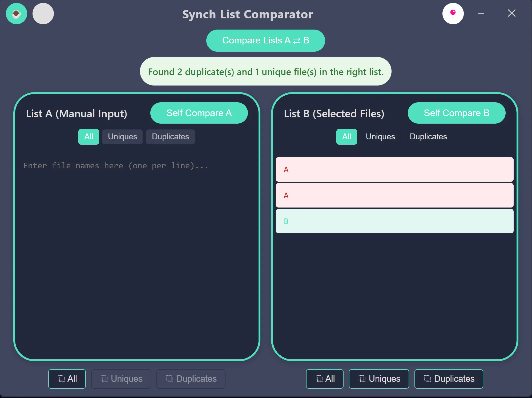This screenshot has width=532, height=398.
Task: Switch List A filter to Uniques
Action: [122, 137]
